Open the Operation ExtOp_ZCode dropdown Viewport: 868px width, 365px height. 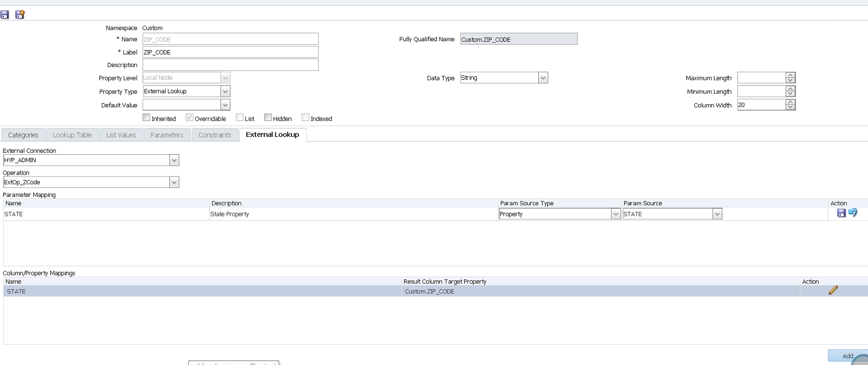pyautogui.click(x=174, y=182)
